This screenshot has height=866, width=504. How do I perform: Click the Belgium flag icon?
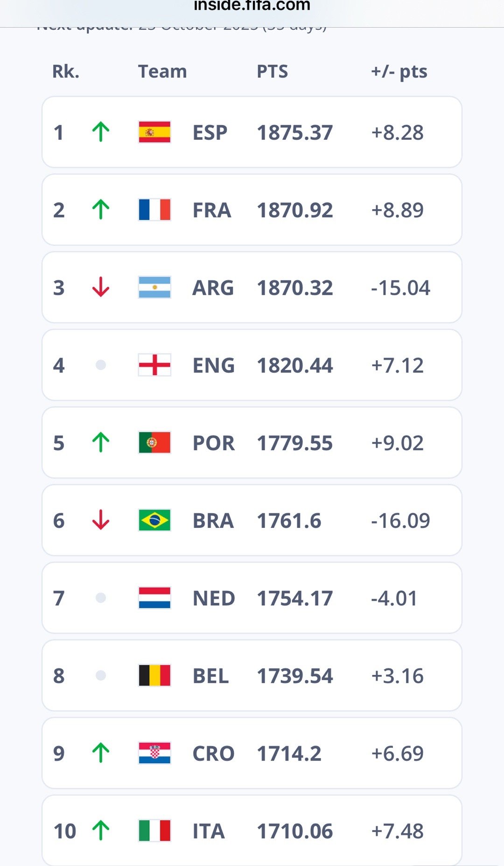(154, 675)
